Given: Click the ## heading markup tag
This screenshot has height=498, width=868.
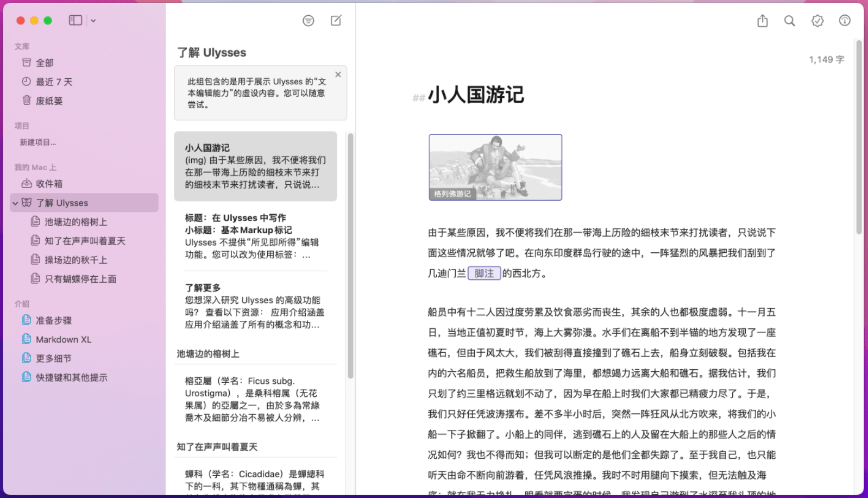Looking at the screenshot, I should pyautogui.click(x=418, y=98).
